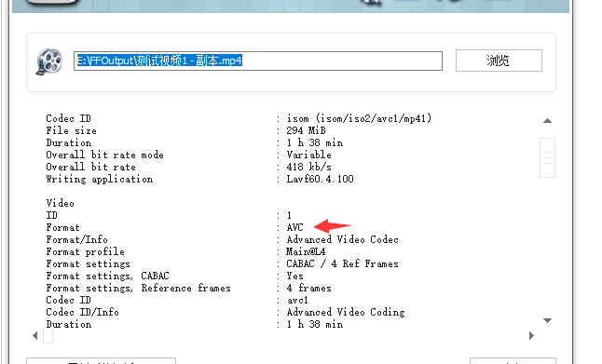Click the partially visible bottom-left button
The height and width of the screenshot is (364, 602).
pyautogui.click(x=101, y=360)
